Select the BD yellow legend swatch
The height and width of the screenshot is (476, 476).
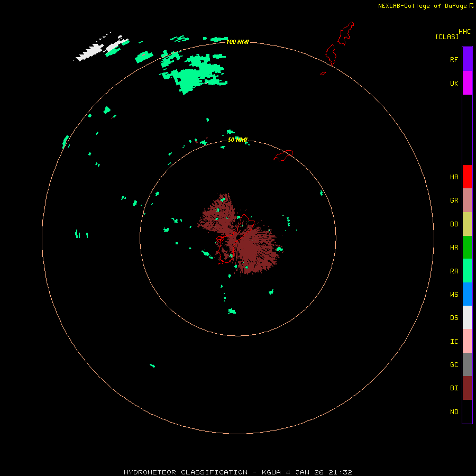pyautogui.click(x=467, y=224)
